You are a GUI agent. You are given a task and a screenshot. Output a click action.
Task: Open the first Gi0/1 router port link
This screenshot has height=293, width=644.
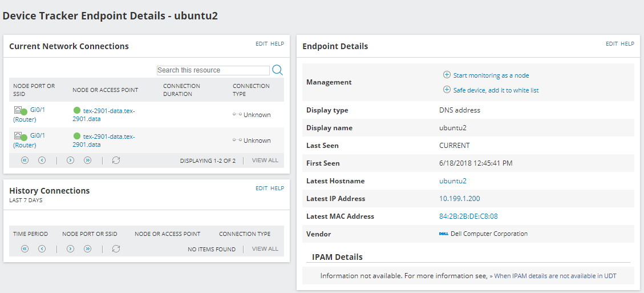(38, 110)
